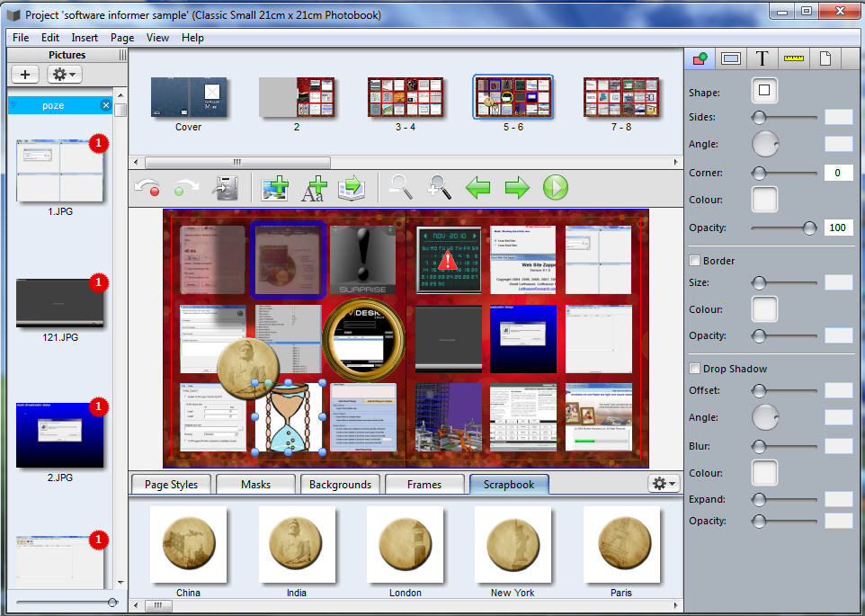Open the Pictures panel gear dropdown
Image resolution: width=865 pixels, height=616 pixels.
pyautogui.click(x=65, y=75)
